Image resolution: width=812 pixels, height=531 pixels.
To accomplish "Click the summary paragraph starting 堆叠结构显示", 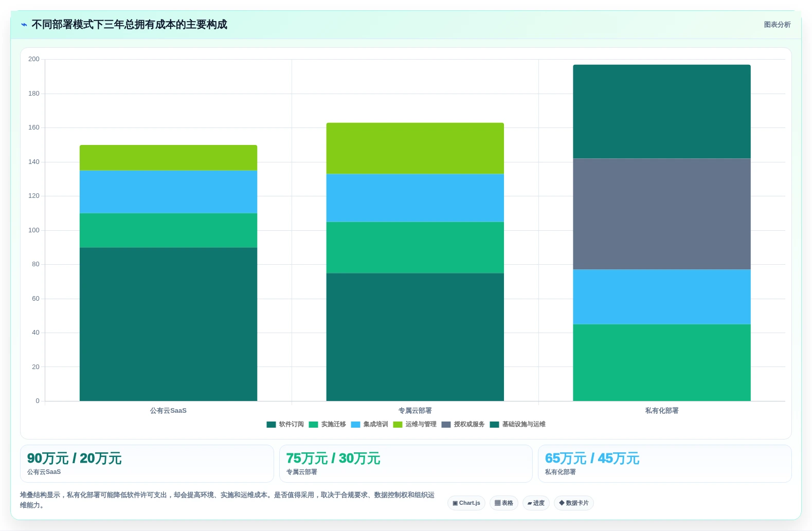I will [227, 500].
